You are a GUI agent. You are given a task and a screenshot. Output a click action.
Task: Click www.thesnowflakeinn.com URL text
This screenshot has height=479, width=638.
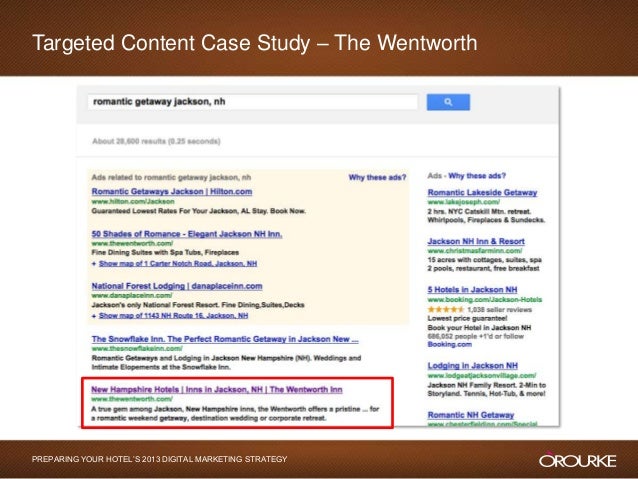pyautogui.click(x=137, y=349)
